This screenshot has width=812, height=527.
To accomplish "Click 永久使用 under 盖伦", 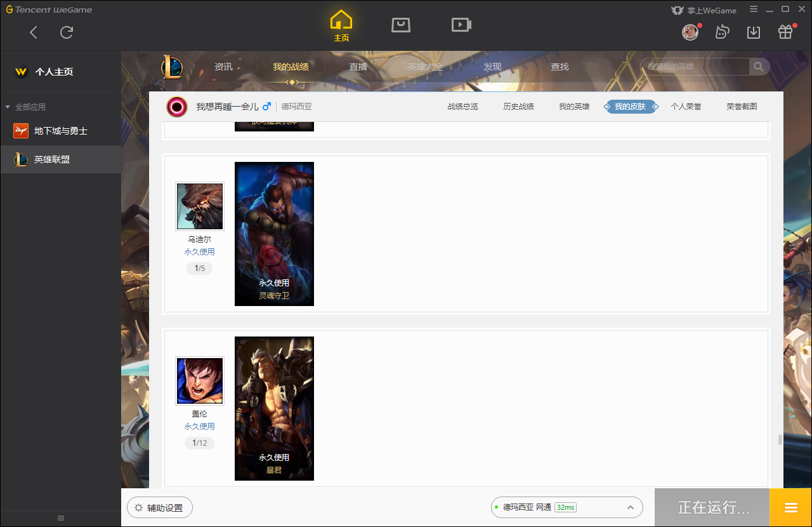I will pyautogui.click(x=200, y=427).
